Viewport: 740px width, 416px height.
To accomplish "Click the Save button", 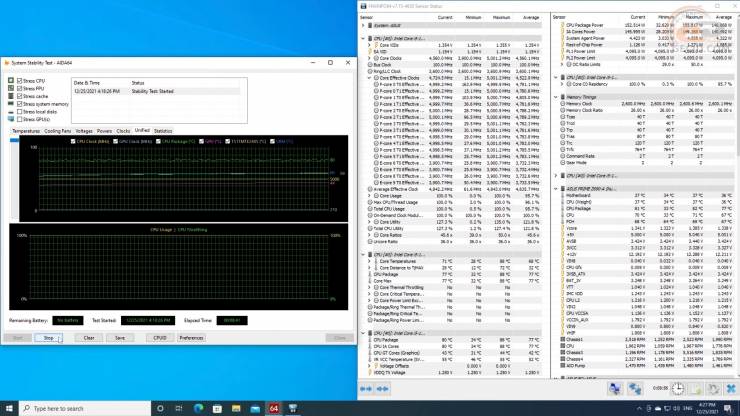I will click(120, 338).
